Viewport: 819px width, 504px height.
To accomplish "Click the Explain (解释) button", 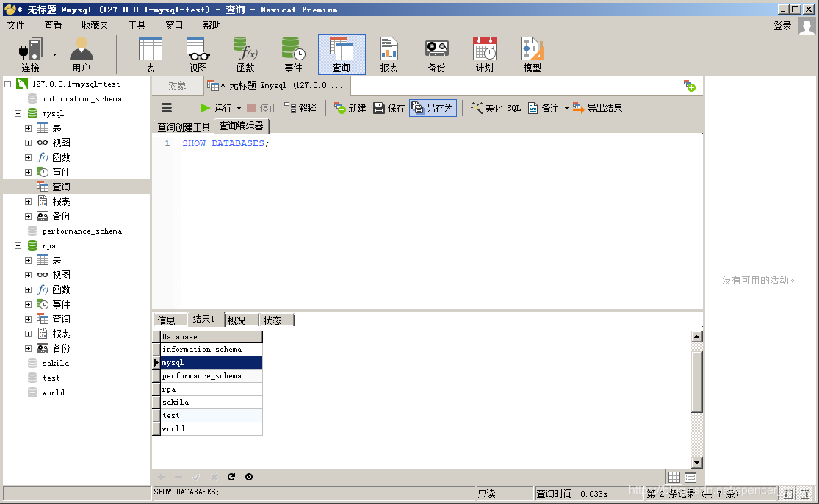I will (300, 107).
